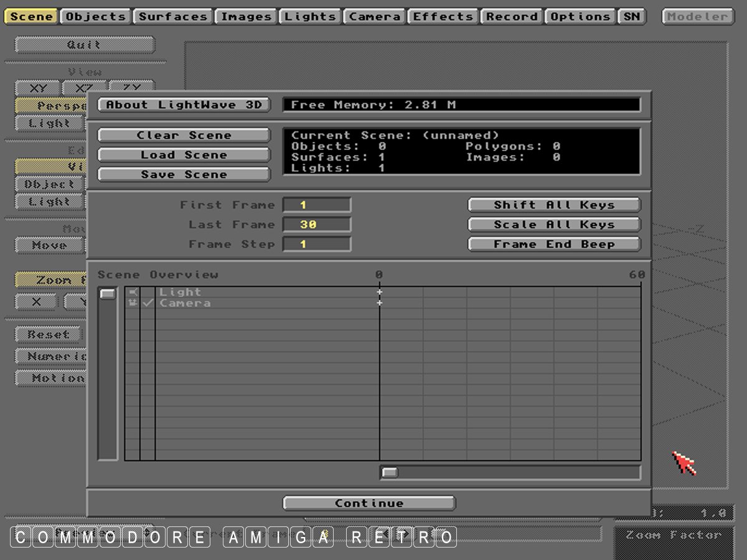Screen dimensions: 747x560
Task: Click the Light row keyframe marker
Action: pyautogui.click(x=379, y=292)
